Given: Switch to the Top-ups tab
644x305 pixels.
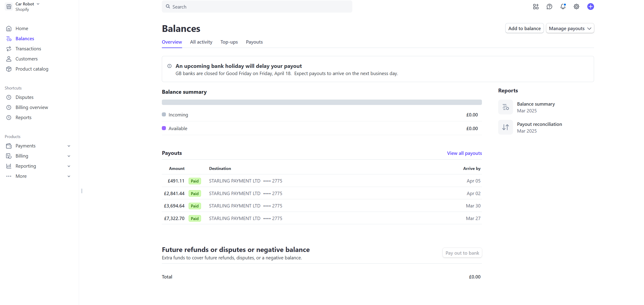Looking at the screenshot, I should [229, 42].
